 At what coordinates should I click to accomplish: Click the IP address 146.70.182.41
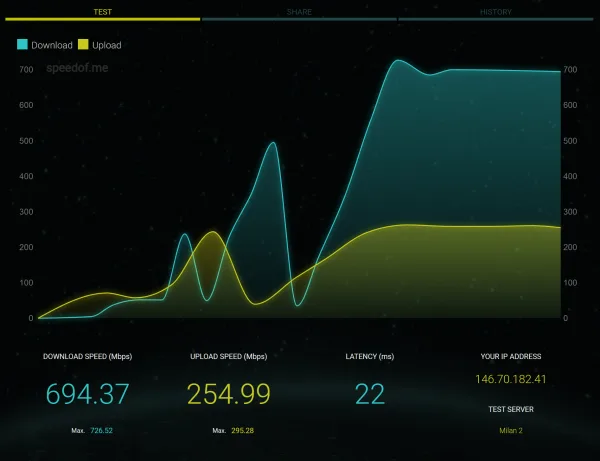pos(510,379)
